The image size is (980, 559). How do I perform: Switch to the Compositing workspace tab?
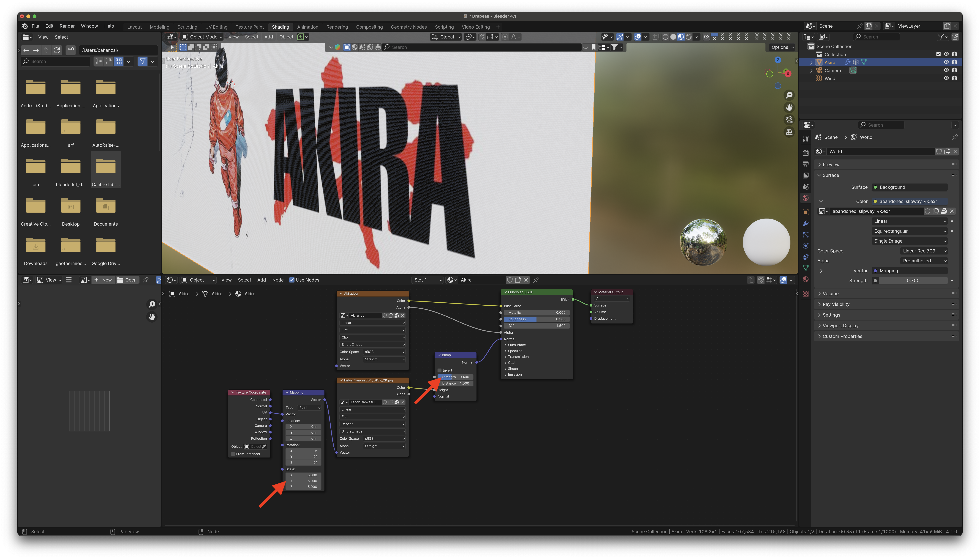point(369,27)
